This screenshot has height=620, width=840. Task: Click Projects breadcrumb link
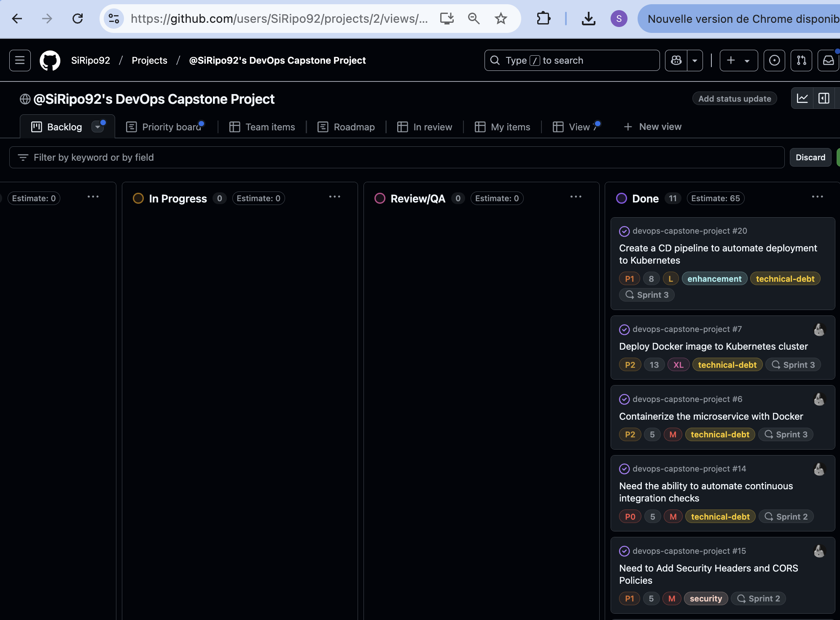point(149,60)
